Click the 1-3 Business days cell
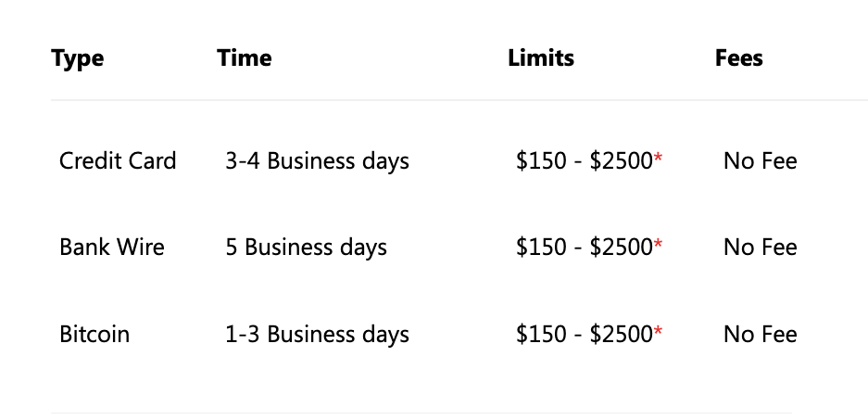The image size is (868, 420). (x=317, y=335)
